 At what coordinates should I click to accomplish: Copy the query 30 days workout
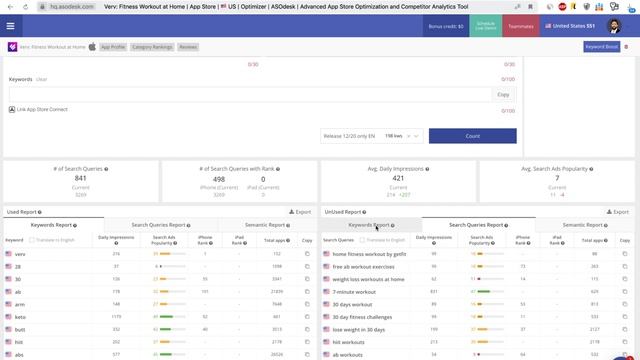(625, 304)
